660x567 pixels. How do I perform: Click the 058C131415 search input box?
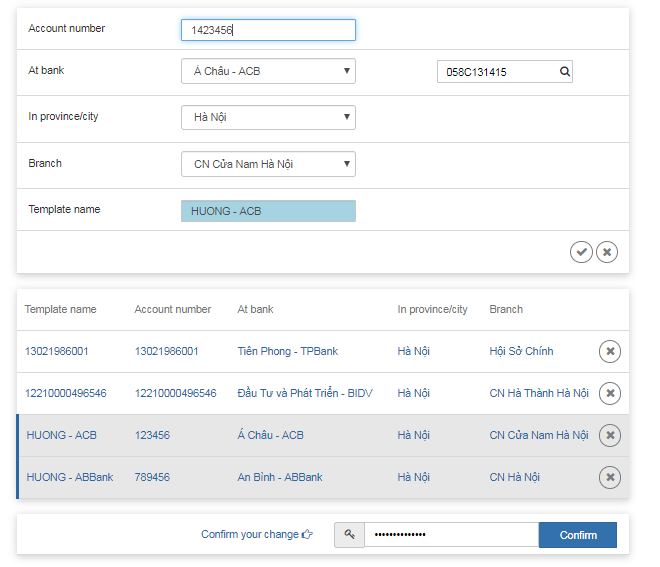coord(496,72)
